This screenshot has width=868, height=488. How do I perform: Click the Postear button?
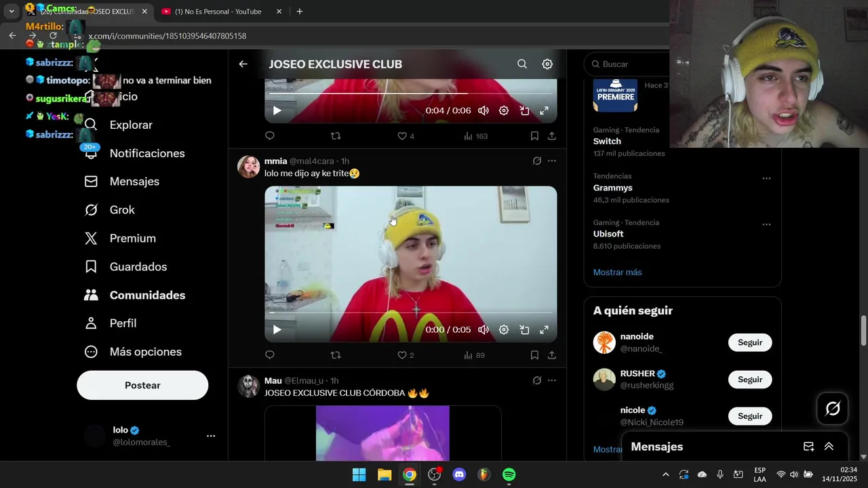(x=142, y=385)
